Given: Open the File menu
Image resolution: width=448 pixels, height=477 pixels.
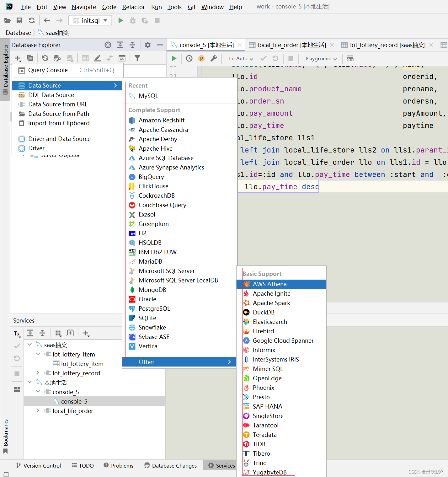Looking at the screenshot, I should tap(26, 7).
